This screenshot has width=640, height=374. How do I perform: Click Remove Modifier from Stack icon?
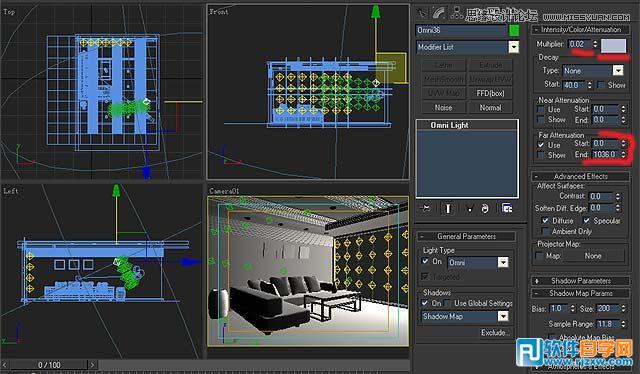pyautogui.click(x=485, y=209)
